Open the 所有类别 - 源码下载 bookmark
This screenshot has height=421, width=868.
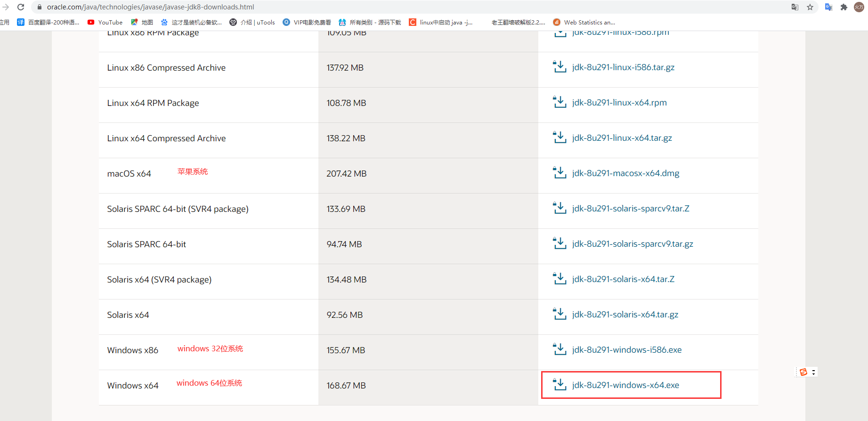click(x=370, y=22)
